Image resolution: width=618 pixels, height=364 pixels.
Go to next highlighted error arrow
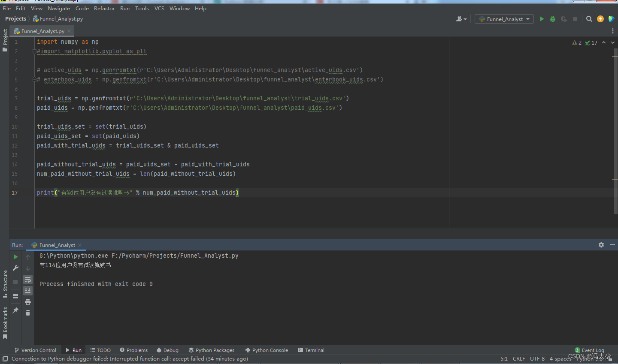[x=612, y=42]
